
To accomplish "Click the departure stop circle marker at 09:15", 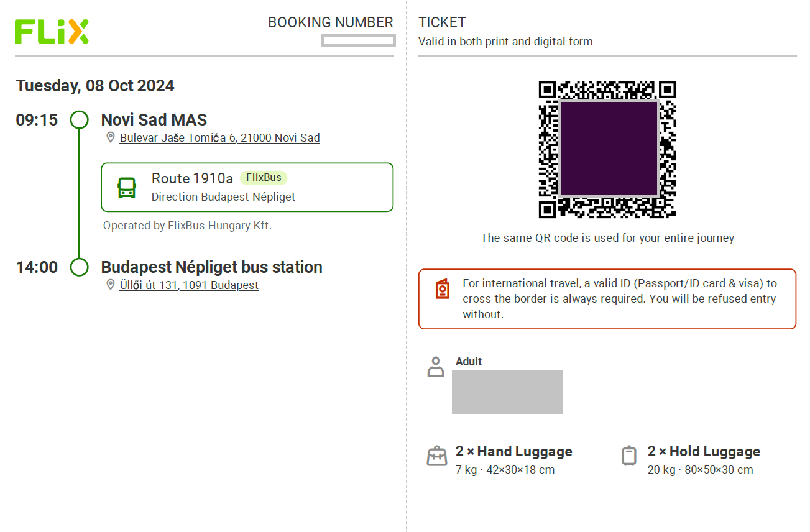I will click(80, 119).
